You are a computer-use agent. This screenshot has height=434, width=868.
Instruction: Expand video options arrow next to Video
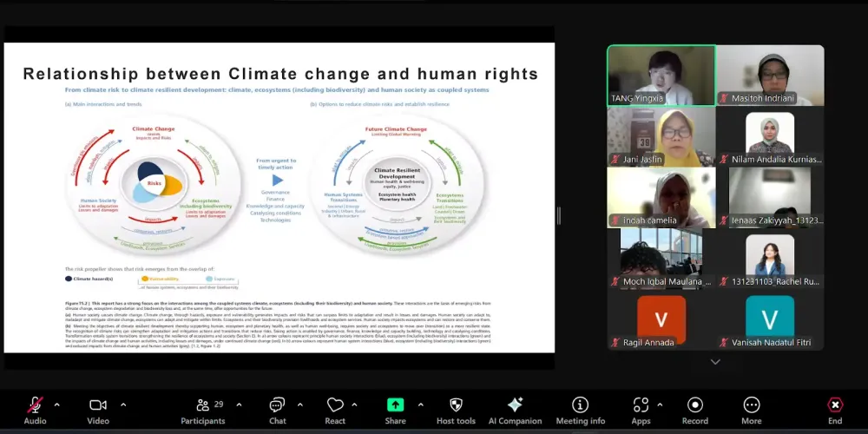point(123,404)
